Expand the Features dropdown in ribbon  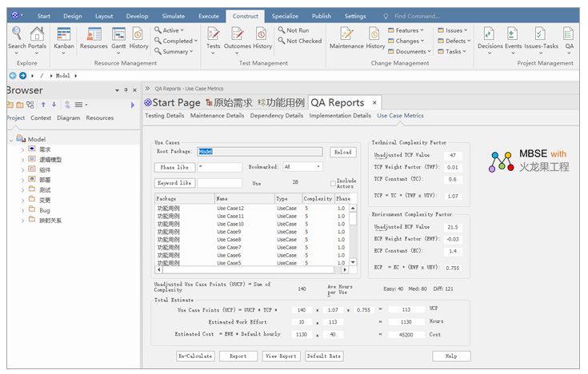(408, 30)
